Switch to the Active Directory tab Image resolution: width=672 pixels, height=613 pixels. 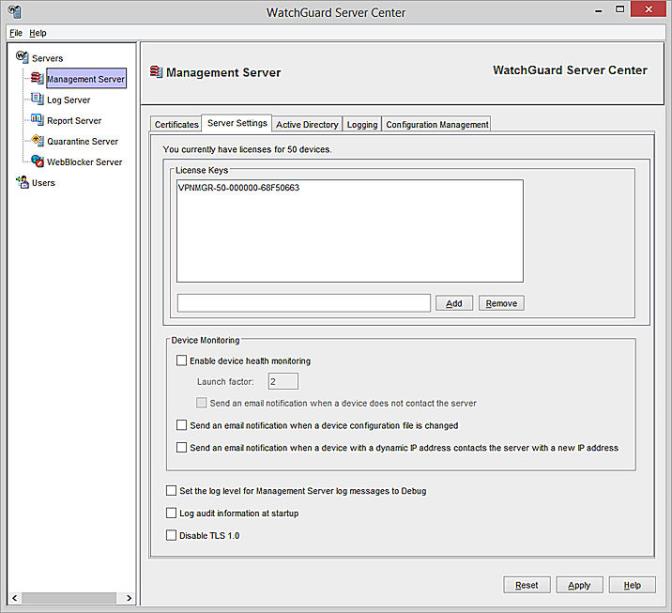point(307,125)
